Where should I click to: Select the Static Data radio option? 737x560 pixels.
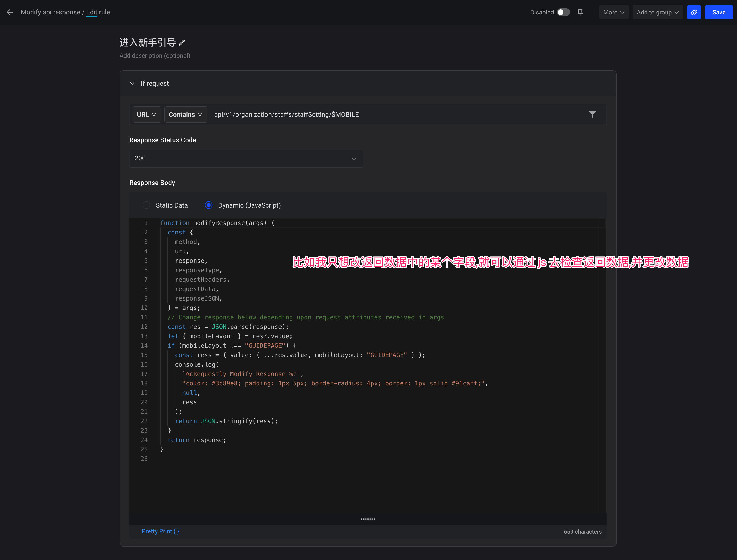tap(147, 205)
